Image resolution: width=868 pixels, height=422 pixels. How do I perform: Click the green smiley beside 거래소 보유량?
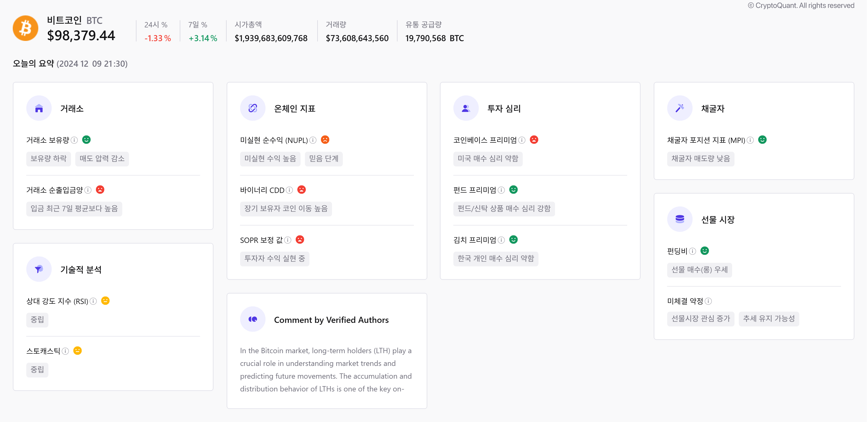pyautogui.click(x=86, y=140)
